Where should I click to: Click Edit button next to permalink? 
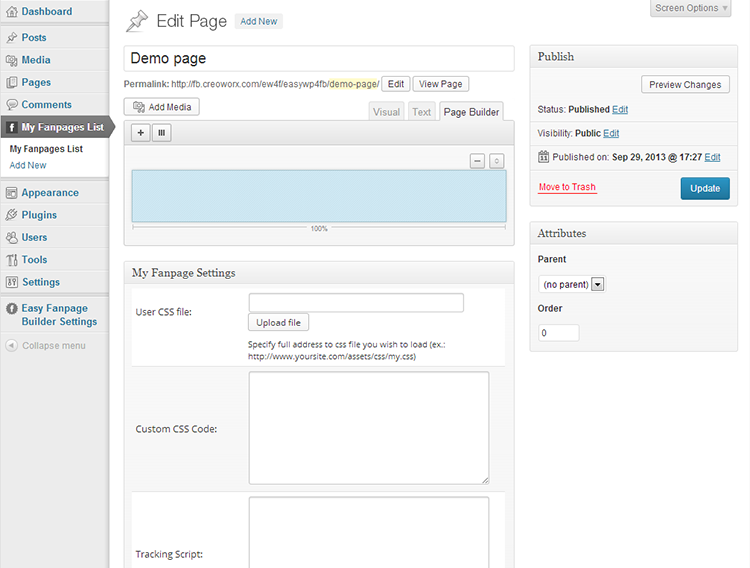[396, 84]
